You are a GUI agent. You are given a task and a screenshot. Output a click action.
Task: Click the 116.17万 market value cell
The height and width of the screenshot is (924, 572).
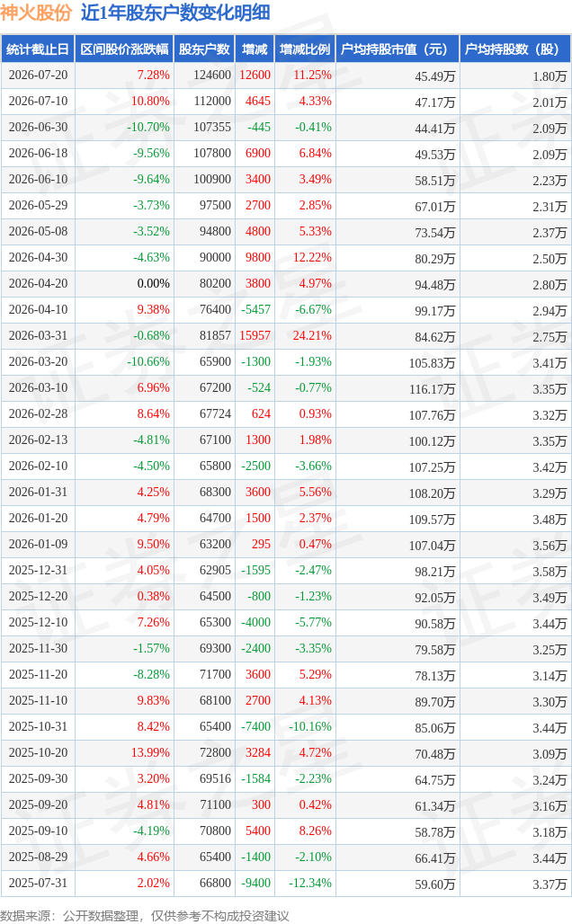tap(433, 389)
